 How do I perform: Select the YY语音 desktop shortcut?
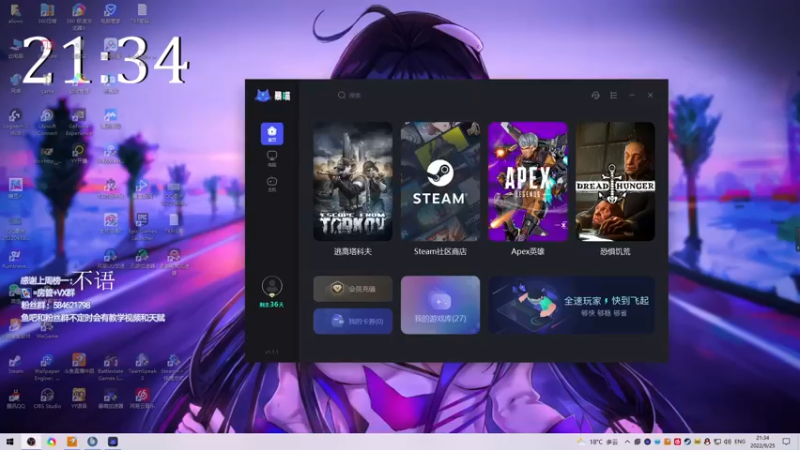[79, 398]
